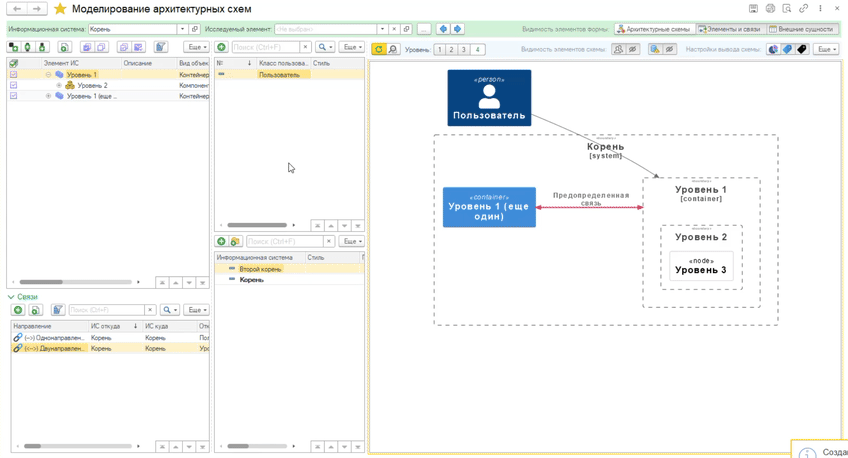Click the green plus in the information systems panel

pyautogui.click(x=221, y=241)
